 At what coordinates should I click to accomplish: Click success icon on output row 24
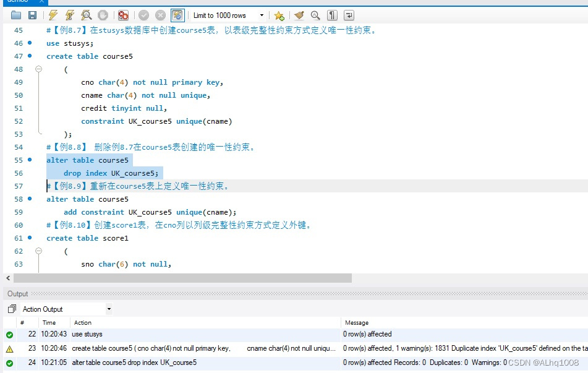10,363
